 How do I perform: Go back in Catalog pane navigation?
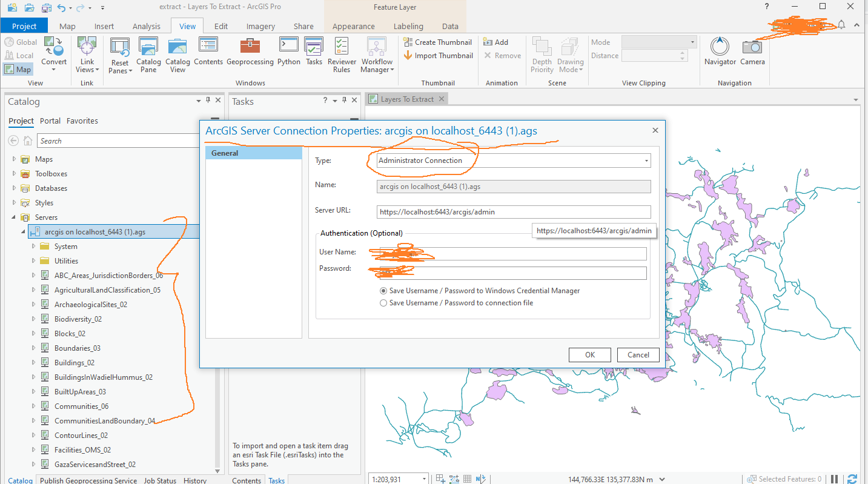tap(13, 141)
